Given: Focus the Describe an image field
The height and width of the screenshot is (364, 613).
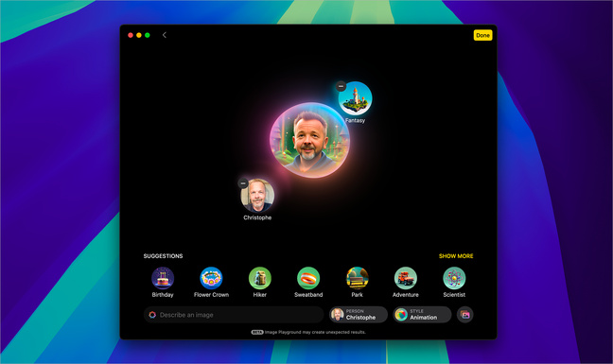Looking at the screenshot, I should [234, 315].
